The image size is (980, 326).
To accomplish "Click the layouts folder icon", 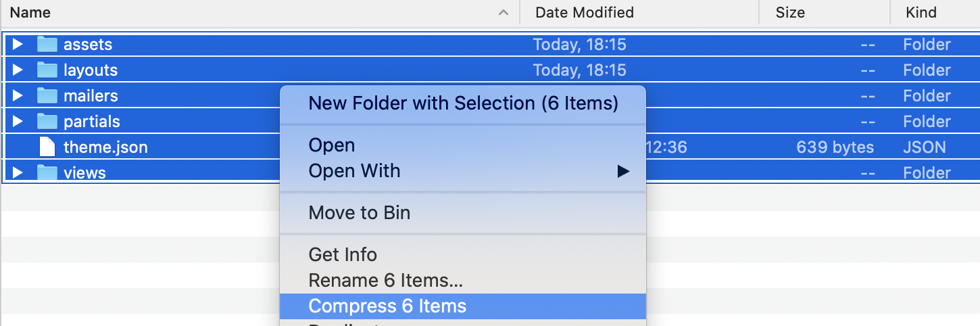I will (47, 70).
